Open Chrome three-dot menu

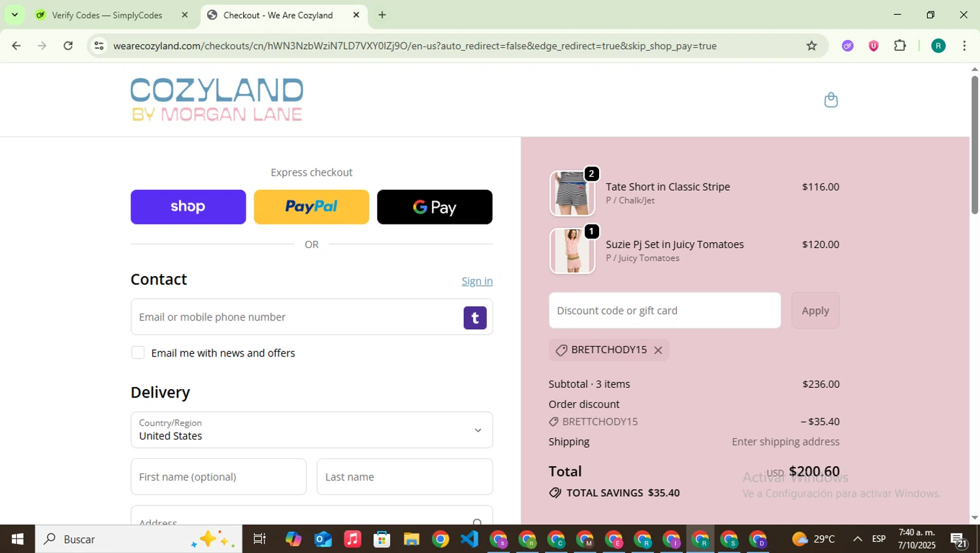coord(964,46)
